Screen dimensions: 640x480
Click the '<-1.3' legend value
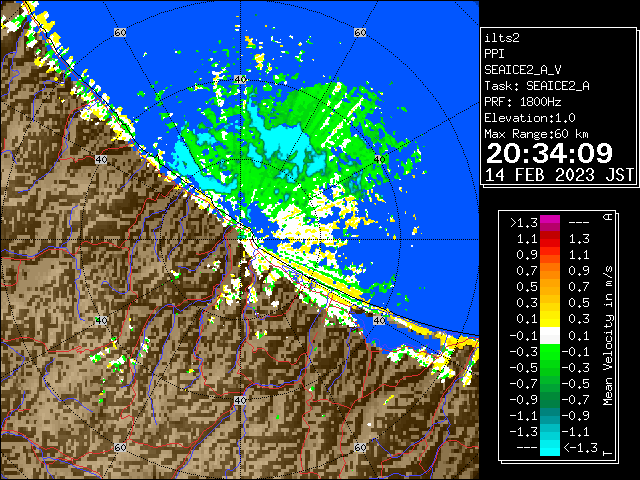click(580, 447)
